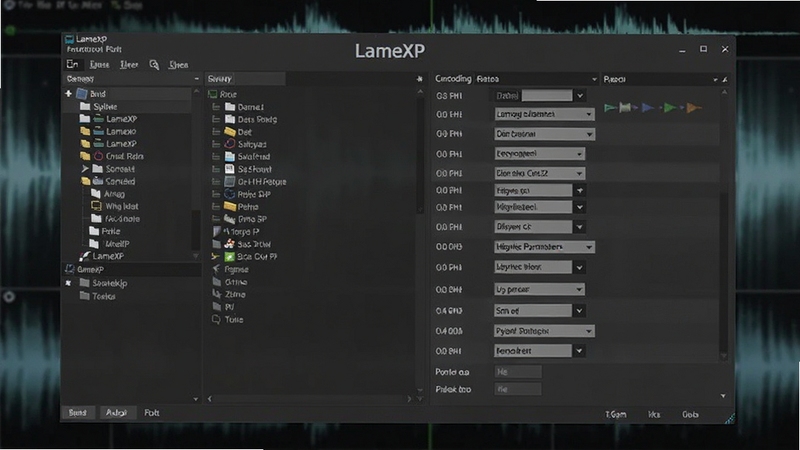Select the Saltyad item with the red circle icon
800x450 pixels.
tap(245, 144)
